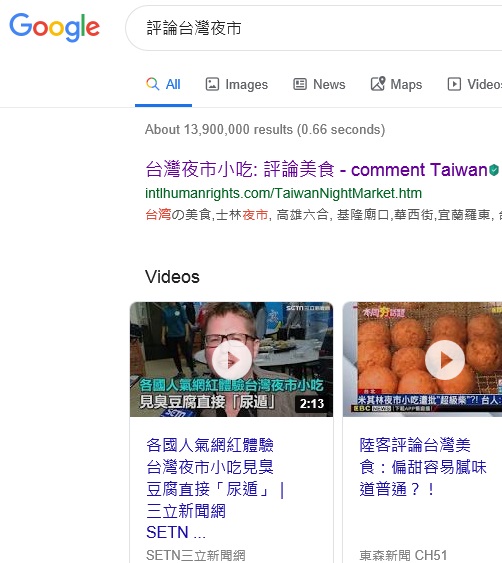Click the search box containing 評論台灣夜市
Screen dimensions: 502x563
click(313, 28)
